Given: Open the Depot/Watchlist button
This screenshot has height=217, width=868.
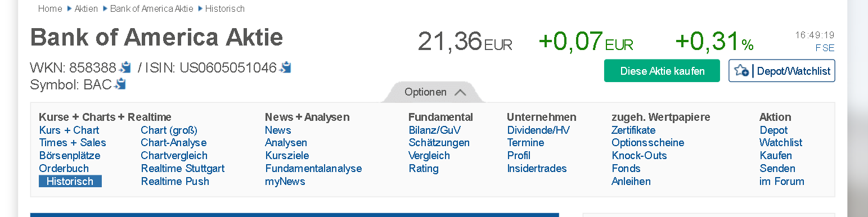Looking at the screenshot, I should [782, 71].
